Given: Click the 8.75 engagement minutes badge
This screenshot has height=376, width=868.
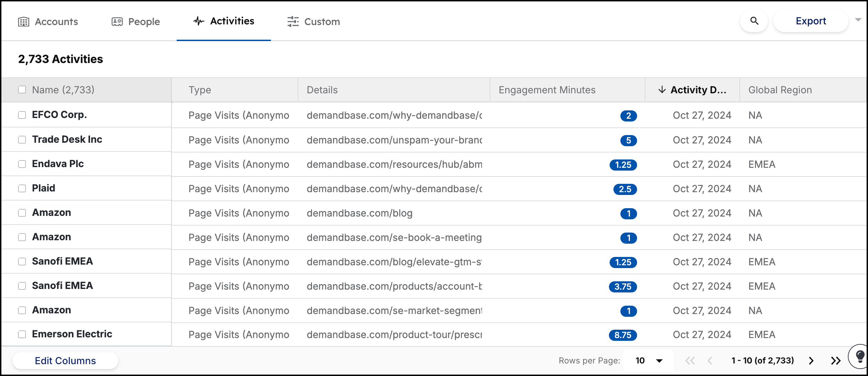Looking at the screenshot, I should click(x=623, y=335).
